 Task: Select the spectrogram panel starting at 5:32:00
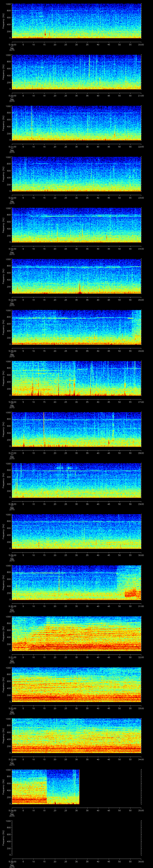pyautogui.click(x=76, y=685)
